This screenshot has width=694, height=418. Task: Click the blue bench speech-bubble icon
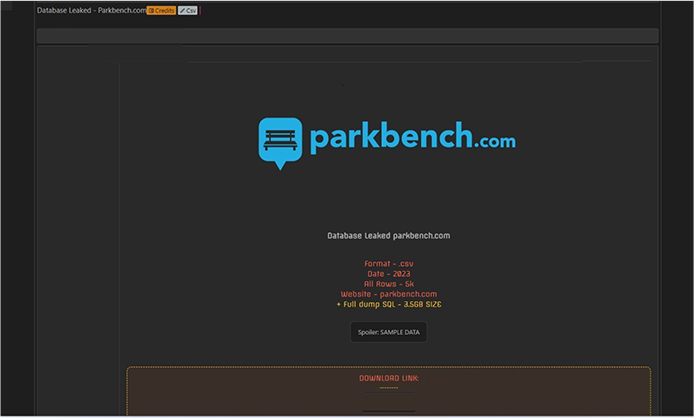pos(280,143)
